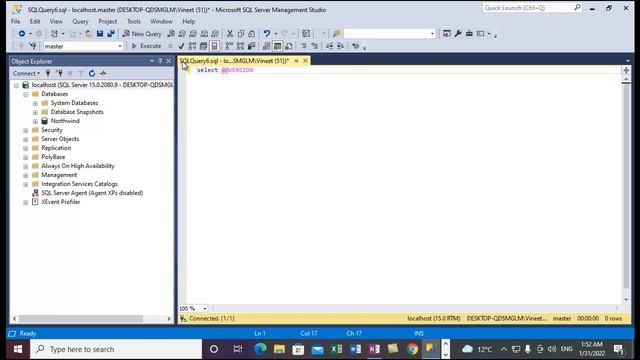
Task: Open the Tools menu
Action: pyautogui.click(x=133, y=21)
